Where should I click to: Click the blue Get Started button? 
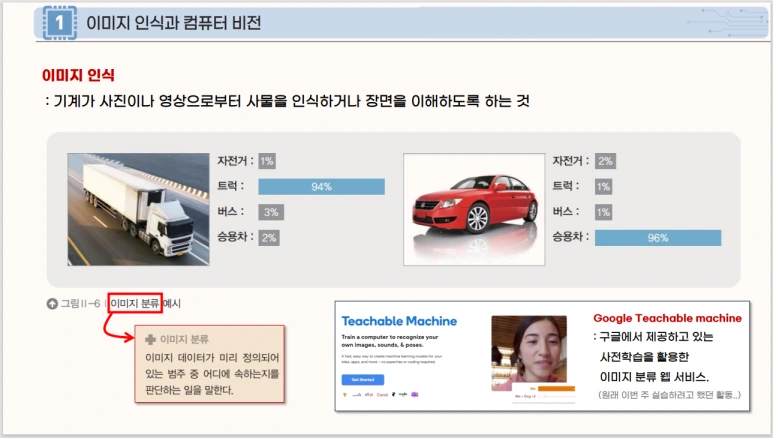[363, 380]
